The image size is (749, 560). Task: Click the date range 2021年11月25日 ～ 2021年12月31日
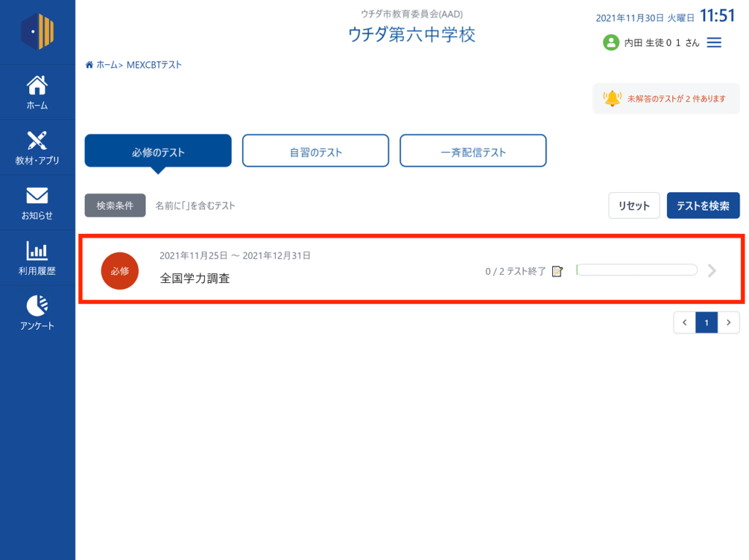click(x=235, y=255)
